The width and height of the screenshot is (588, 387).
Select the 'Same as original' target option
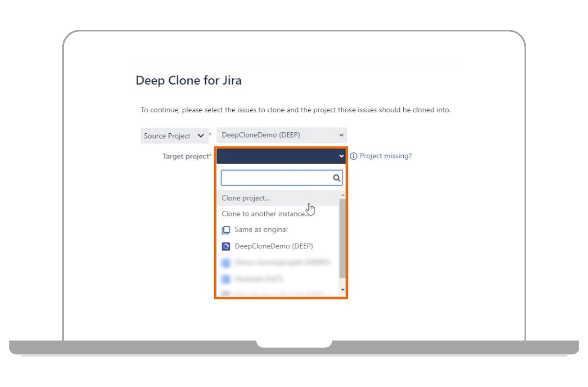coord(261,230)
